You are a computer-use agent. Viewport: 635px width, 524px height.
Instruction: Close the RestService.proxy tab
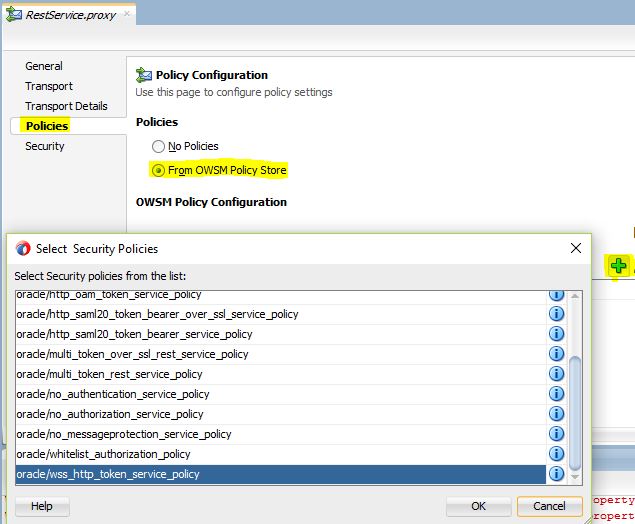[127, 14]
